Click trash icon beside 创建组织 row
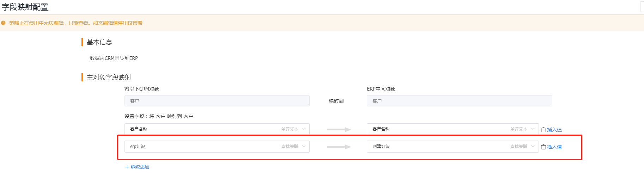The image size is (644, 173). click(x=543, y=147)
